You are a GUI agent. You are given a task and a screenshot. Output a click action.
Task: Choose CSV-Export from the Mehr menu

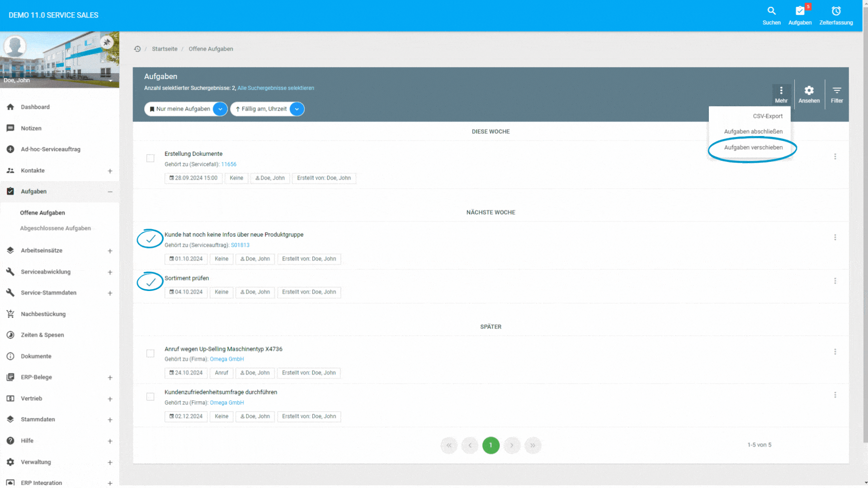click(768, 116)
